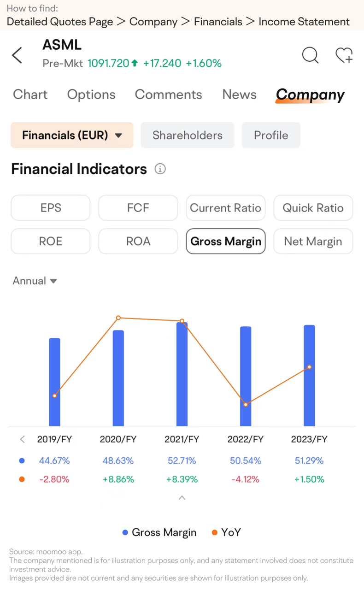Open the search magnifier icon
364x590 pixels.
pyautogui.click(x=311, y=55)
